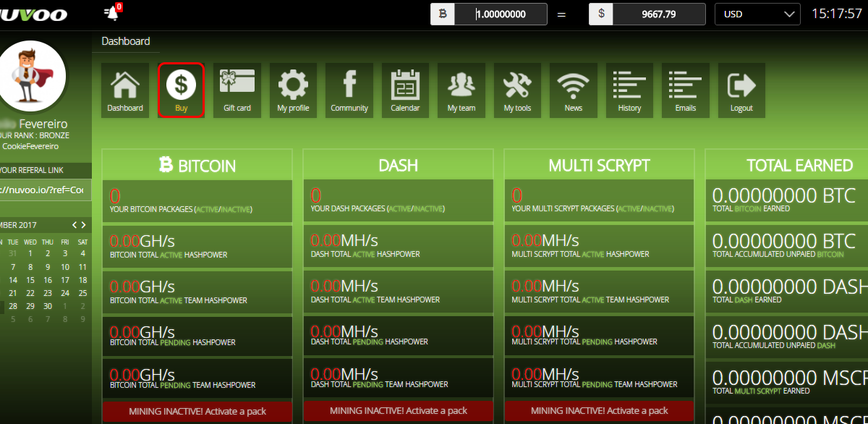Screen dimensions: 868x424
Task: Click Bitcoin MINING INACTIVE Activate a pack
Action: click(197, 411)
